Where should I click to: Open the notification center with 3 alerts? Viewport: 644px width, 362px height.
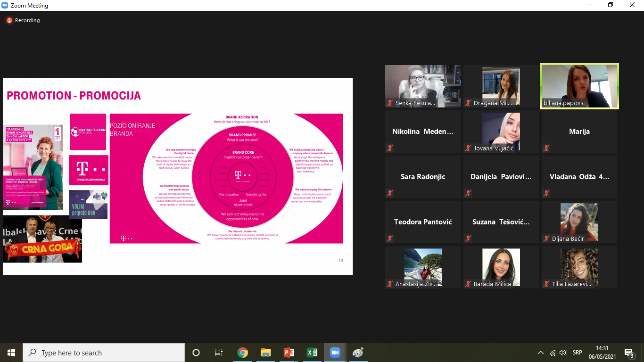629,353
